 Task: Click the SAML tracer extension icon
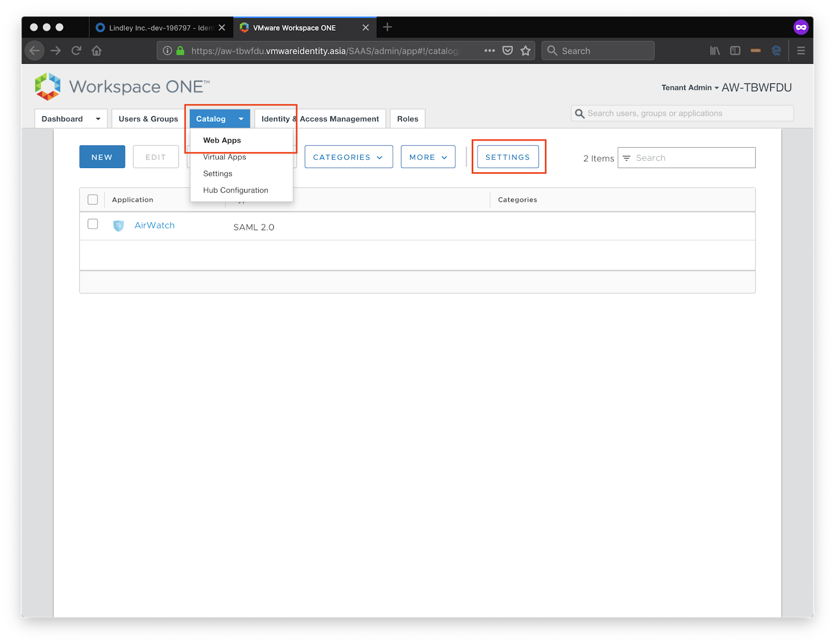pyautogui.click(x=756, y=51)
